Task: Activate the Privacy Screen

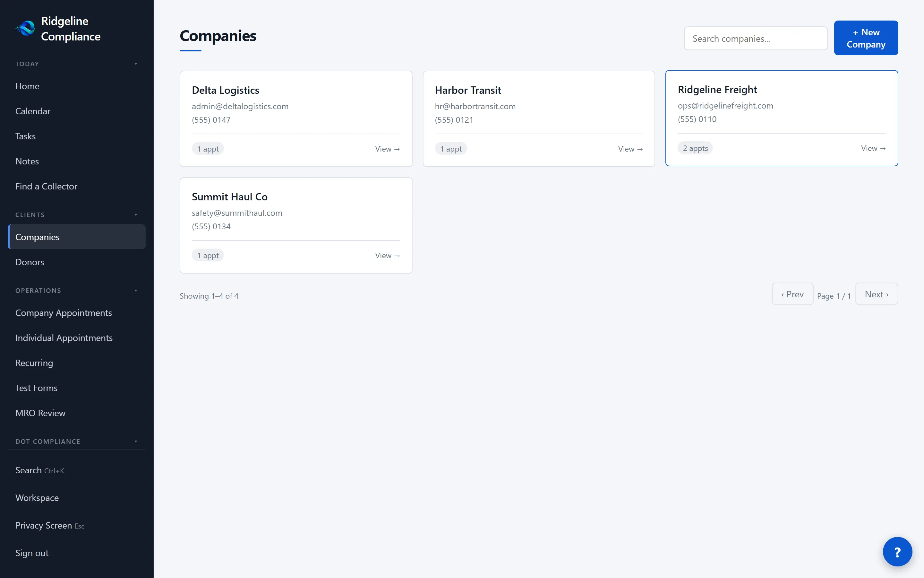Action: [76, 526]
